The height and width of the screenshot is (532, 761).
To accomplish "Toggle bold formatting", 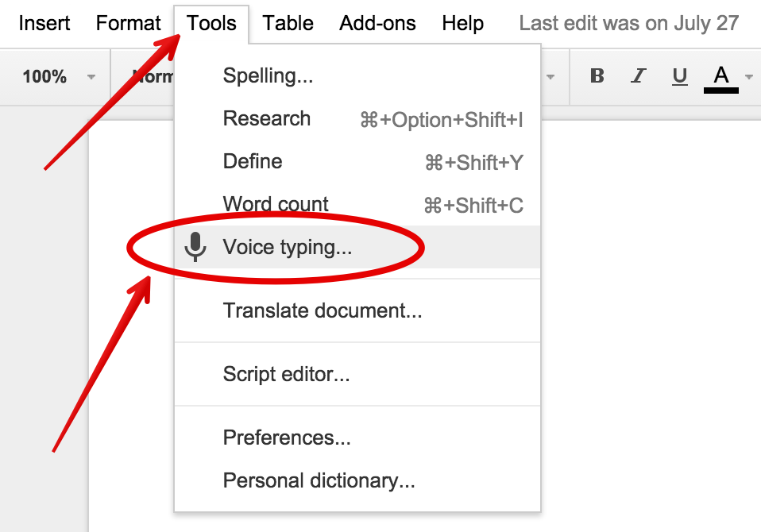I will [x=597, y=76].
